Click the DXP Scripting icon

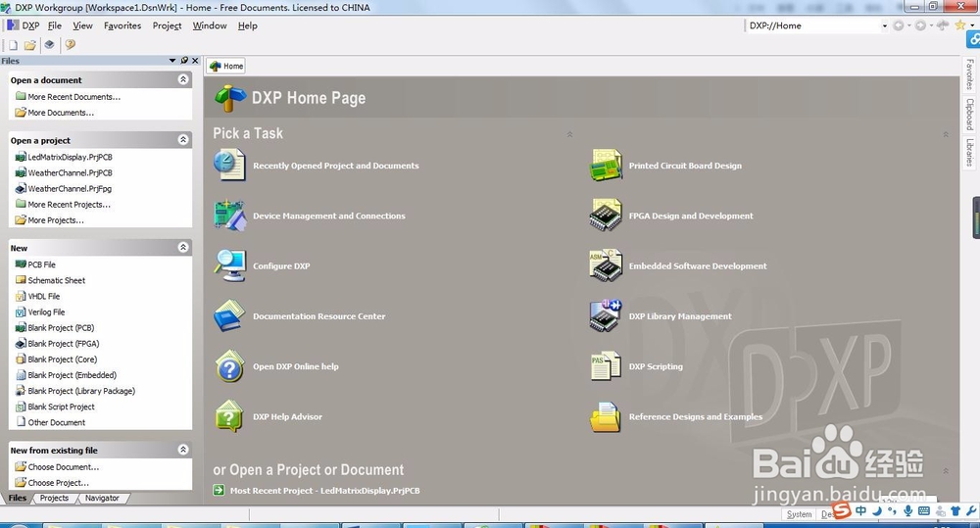point(606,366)
